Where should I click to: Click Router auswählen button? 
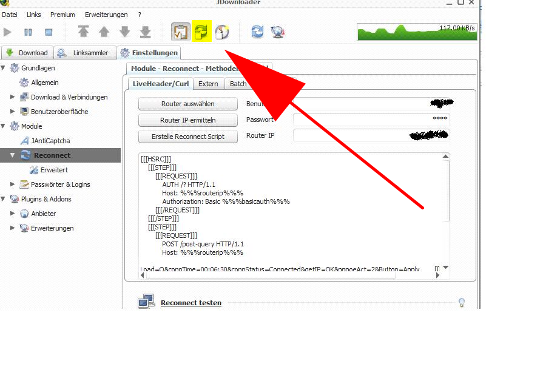tap(188, 104)
